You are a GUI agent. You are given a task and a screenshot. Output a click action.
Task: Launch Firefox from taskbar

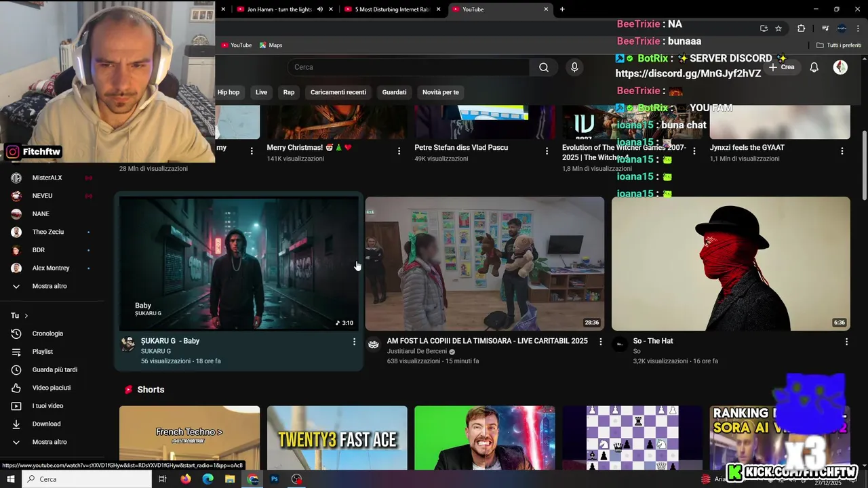click(185, 479)
